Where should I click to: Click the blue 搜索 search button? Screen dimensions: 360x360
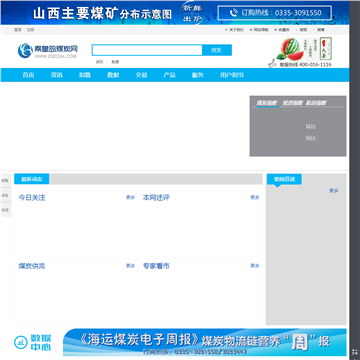coord(217,50)
